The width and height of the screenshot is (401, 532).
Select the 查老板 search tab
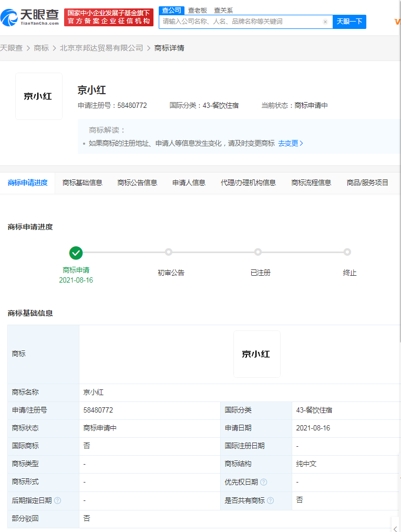[198, 11]
